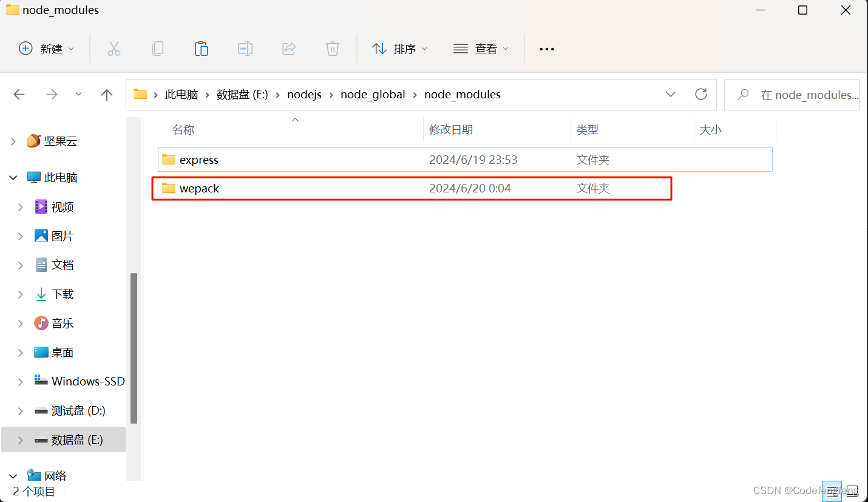Select 此电脑 in the sidebar
868x502 pixels.
tap(61, 178)
